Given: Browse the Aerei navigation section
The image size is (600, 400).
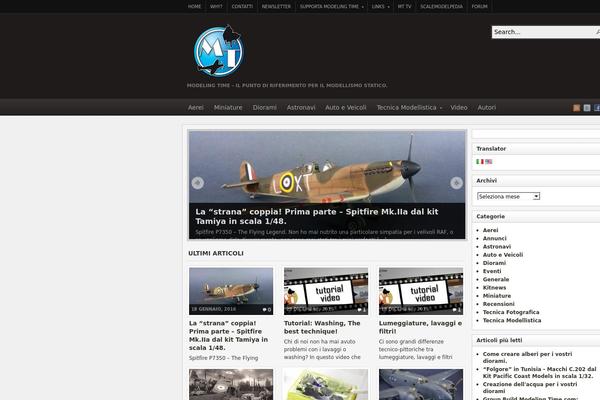Looking at the screenshot, I should 196,108.
